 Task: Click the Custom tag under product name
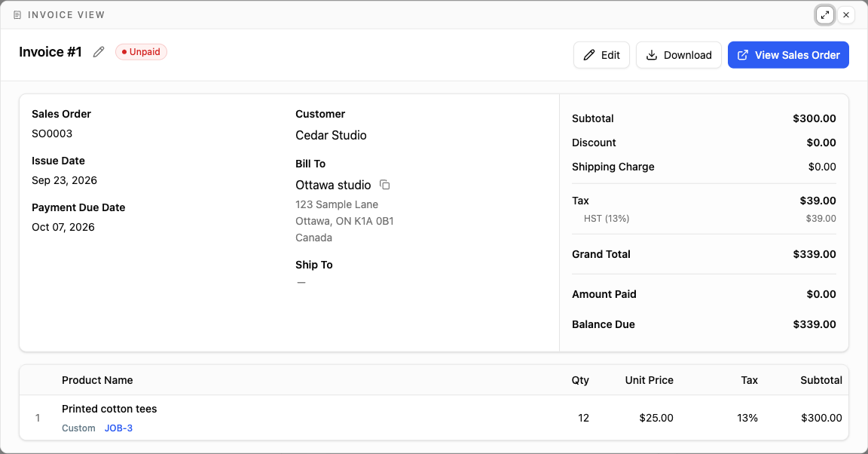pyautogui.click(x=78, y=428)
